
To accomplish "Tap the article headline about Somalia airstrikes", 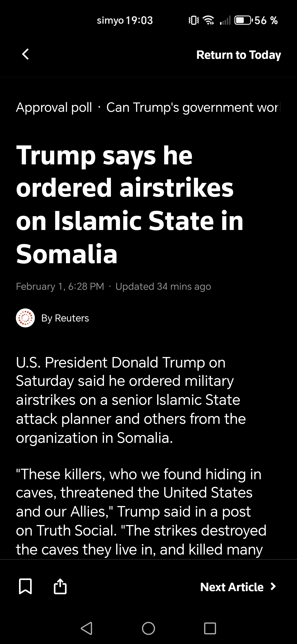I will click(x=130, y=204).
